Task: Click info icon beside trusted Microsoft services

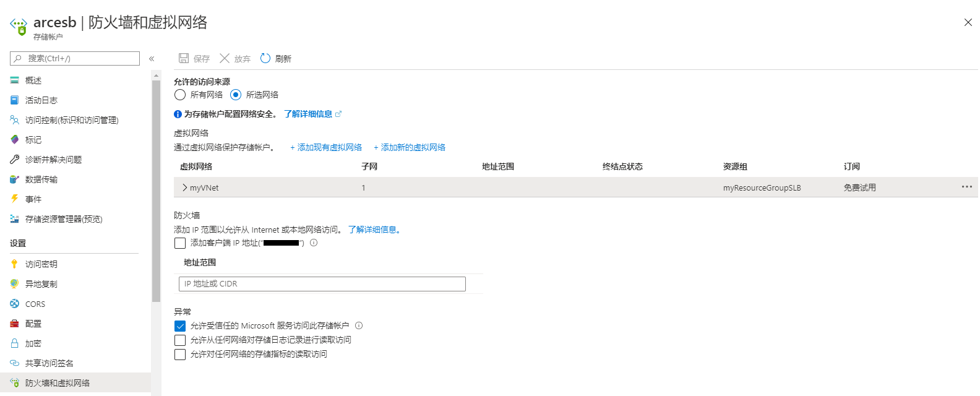Action: pos(359,325)
